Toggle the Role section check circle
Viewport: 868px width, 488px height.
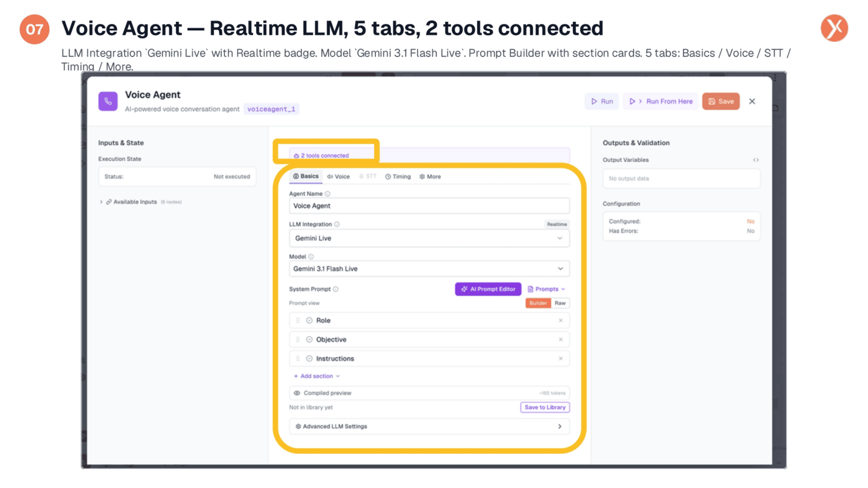(309, 320)
